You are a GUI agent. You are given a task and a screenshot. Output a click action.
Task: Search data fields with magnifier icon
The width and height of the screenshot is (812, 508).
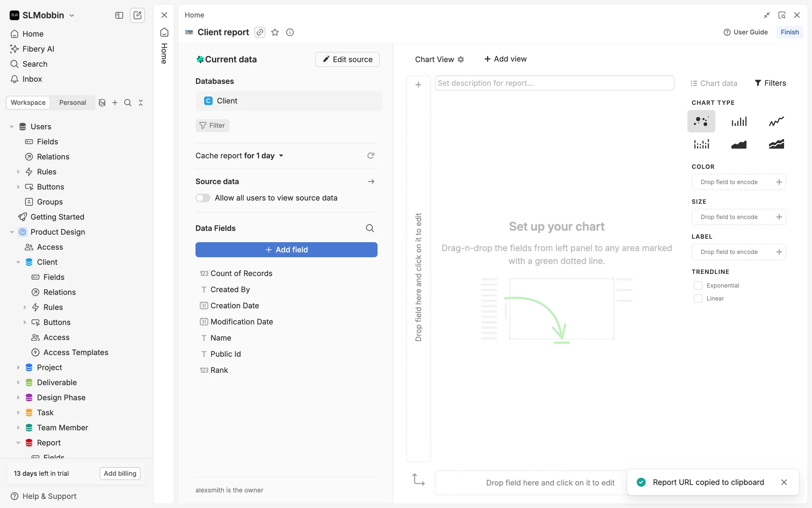tap(370, 228)
